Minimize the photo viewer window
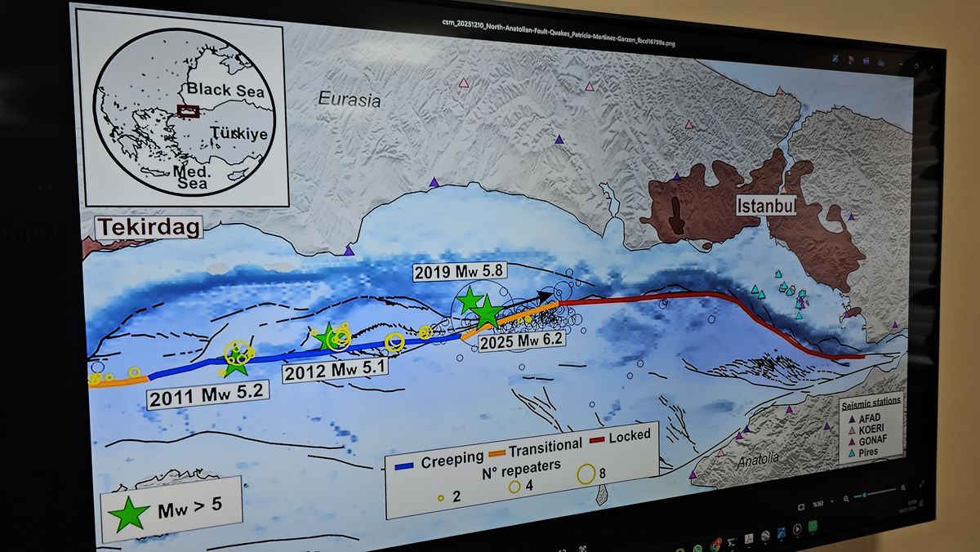The height and width of the screenshot is (552, 980). coord(901,65)
